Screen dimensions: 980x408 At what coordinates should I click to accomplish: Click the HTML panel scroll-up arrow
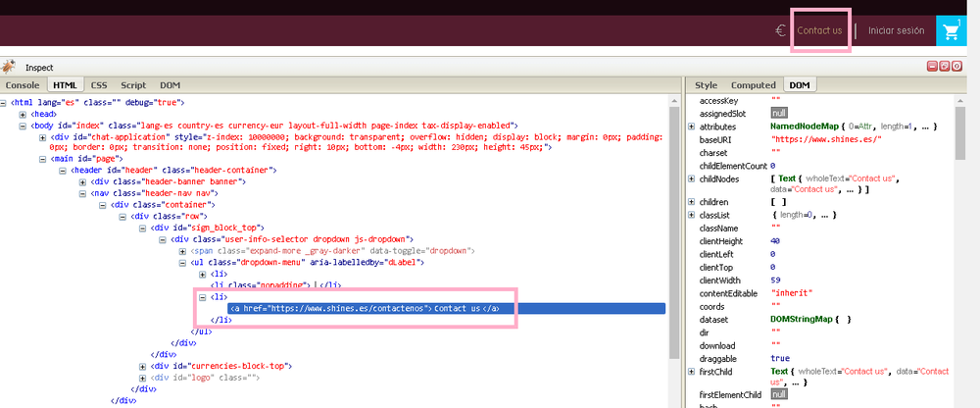click(x=674, y=101)
